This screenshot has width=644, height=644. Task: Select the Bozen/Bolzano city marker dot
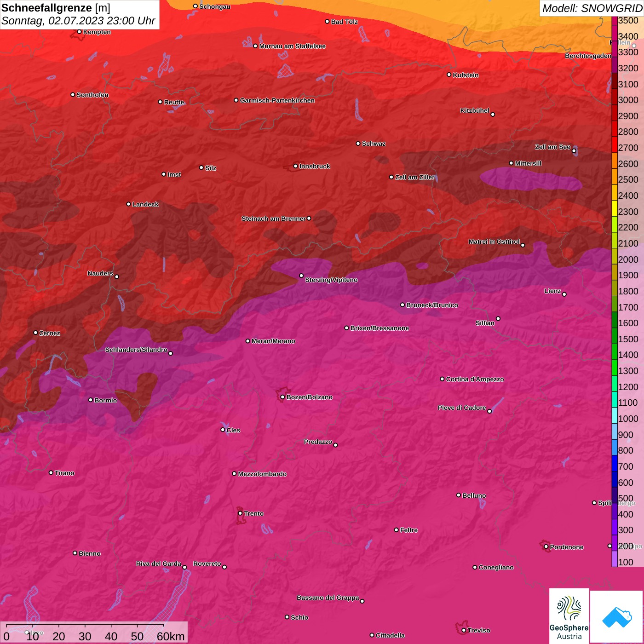[x=282, y=397]
